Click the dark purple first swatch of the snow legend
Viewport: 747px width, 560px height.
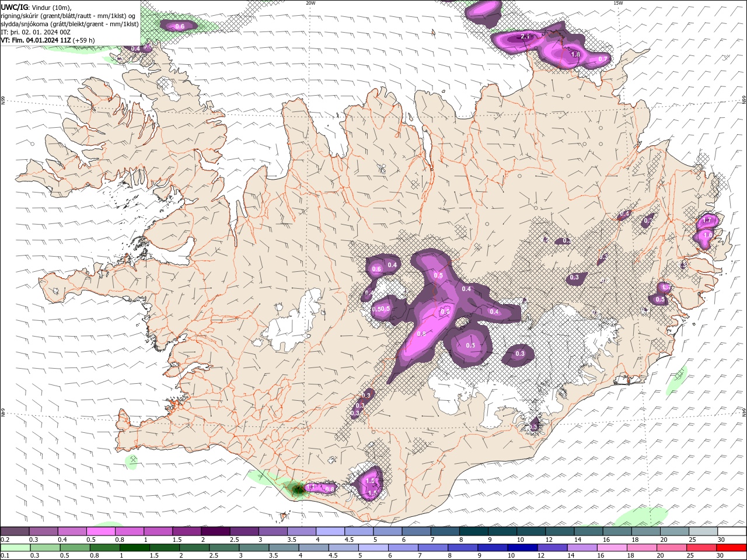click(15, 531)
